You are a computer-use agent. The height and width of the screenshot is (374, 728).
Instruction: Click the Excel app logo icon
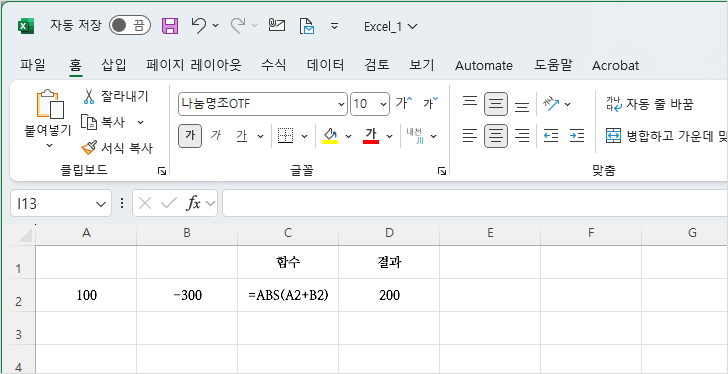point(26,26)
